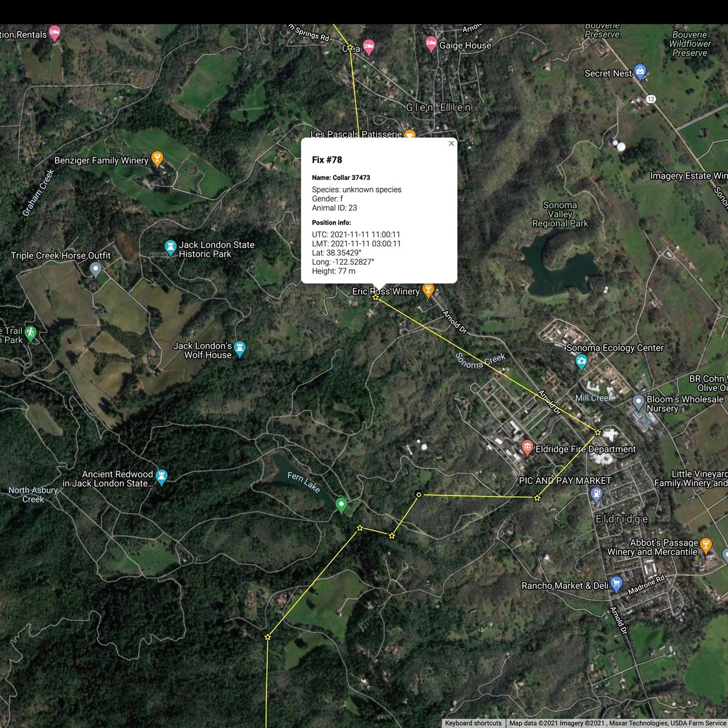Image resolution: width=728 pixels, height=728 pixels.
Task: Click the PIC AND PAY MARKET gas icon
Action: click(596, 494)
